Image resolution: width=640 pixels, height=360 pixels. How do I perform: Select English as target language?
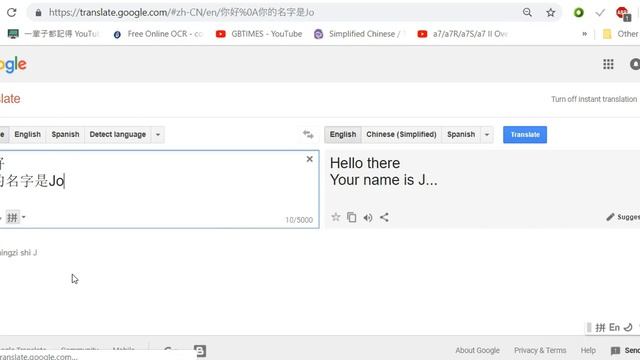tap(343, 134)
